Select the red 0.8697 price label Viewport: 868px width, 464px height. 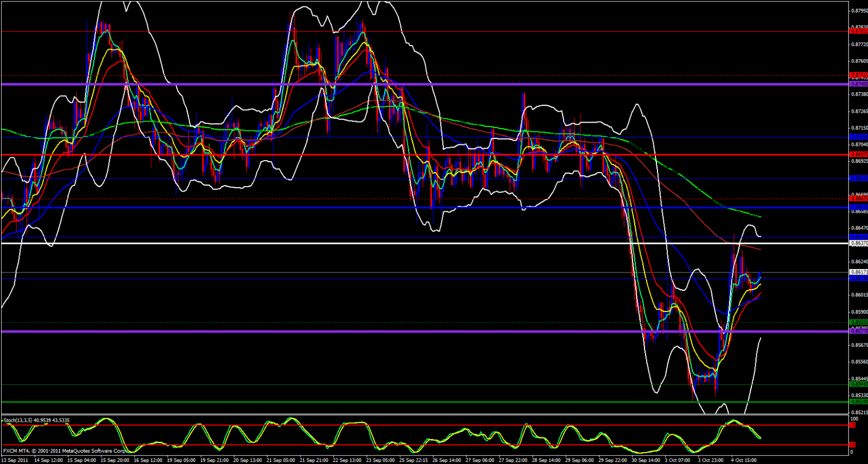point(858,155)
